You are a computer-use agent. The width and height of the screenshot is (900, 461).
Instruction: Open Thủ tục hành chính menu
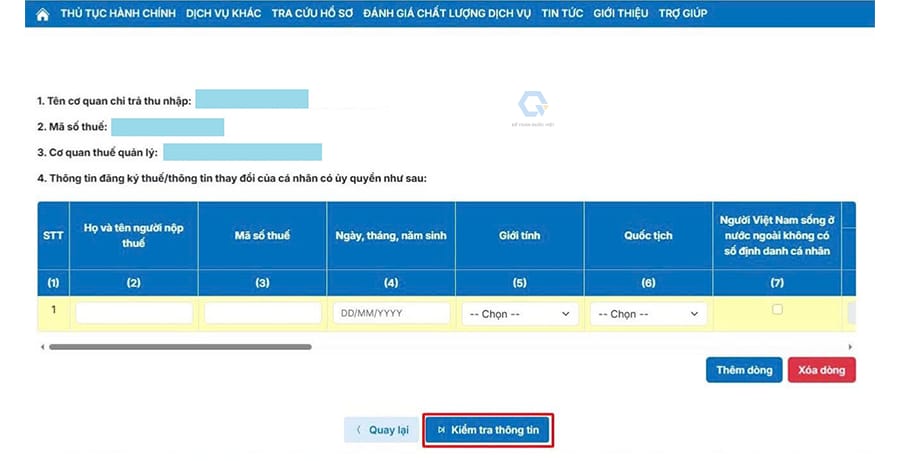coord(118,14)
